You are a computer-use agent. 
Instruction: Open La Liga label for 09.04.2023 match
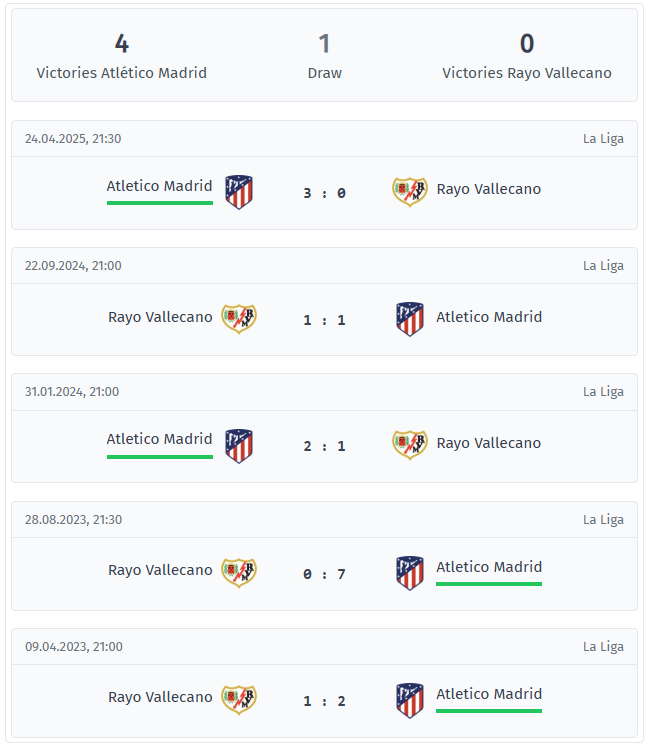(x=603, y=646)
